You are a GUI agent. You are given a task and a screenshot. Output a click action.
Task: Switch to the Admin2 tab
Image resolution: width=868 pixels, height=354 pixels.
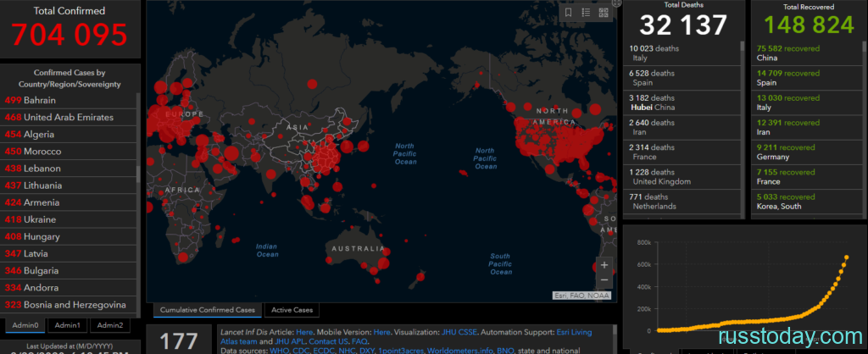click(x=109, y=325)
